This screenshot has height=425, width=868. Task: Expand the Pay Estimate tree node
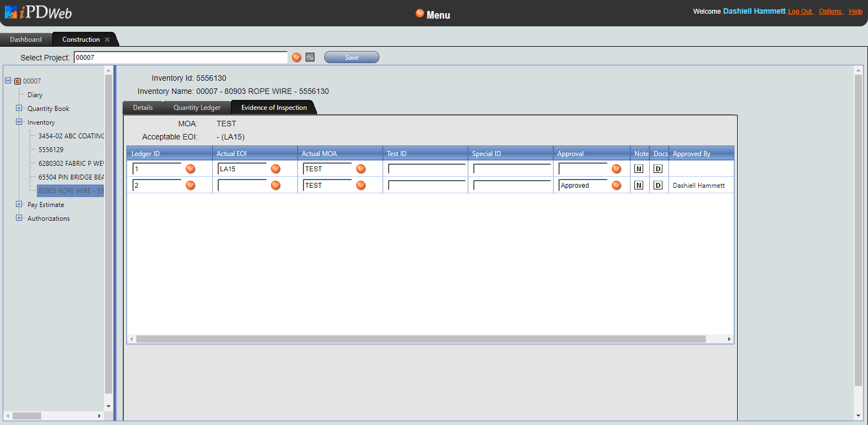[x=19, y=204]
